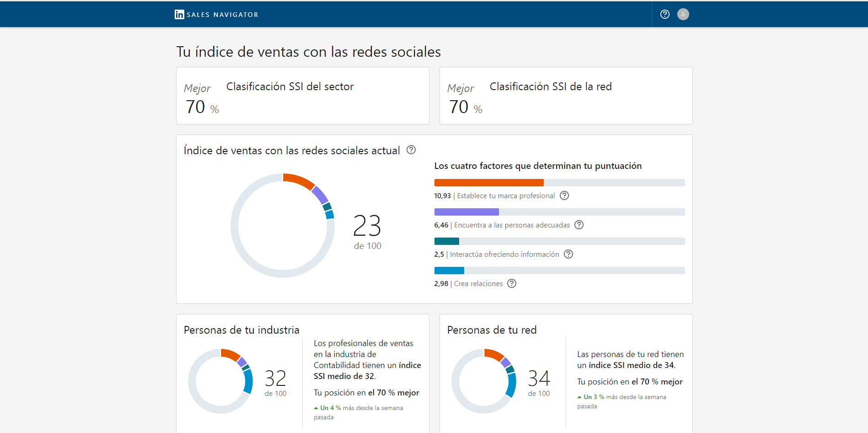Click the Personas de tu industria donut chart
The height and width of the screenshot is (433, 868).
[x=221, y=381]
